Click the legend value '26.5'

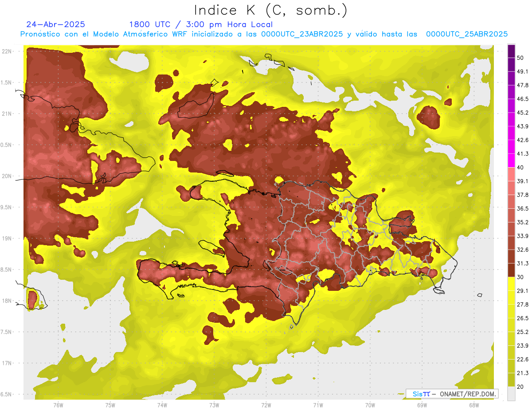coord(522,318)
